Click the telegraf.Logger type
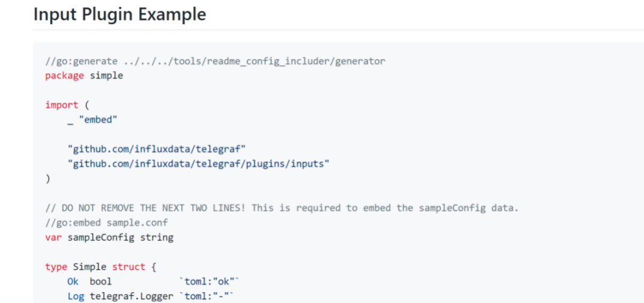 (x=131, y=296)
